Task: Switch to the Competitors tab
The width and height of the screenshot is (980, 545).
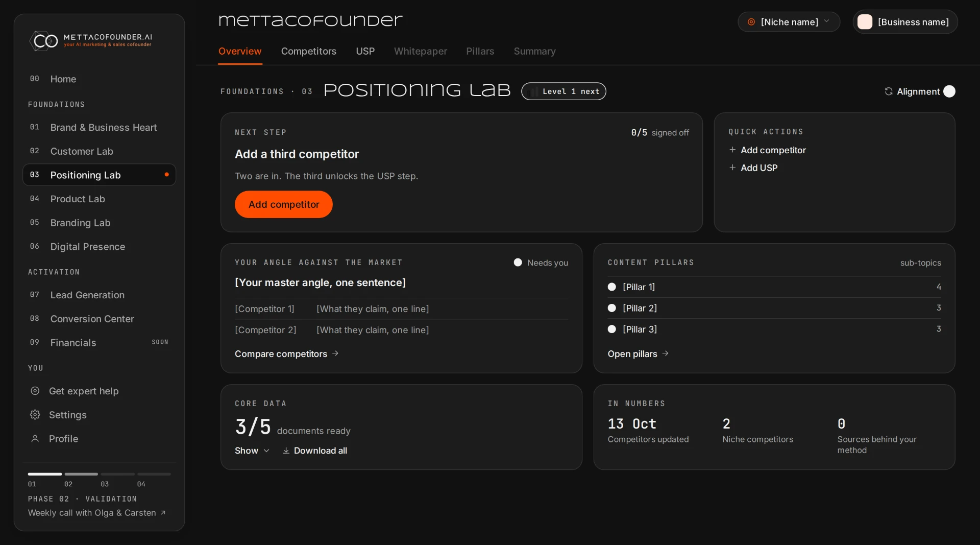Action: [x=308, y=51]
